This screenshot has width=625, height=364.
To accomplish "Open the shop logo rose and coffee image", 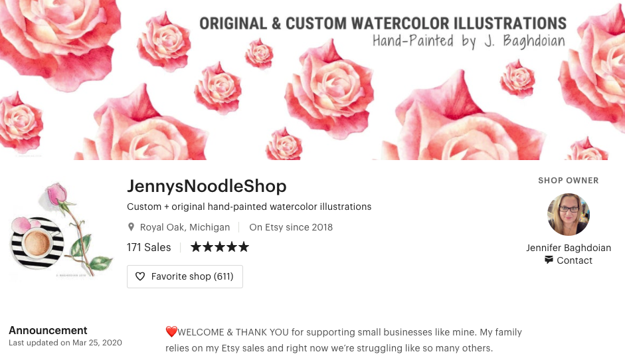I will point(61,230).
